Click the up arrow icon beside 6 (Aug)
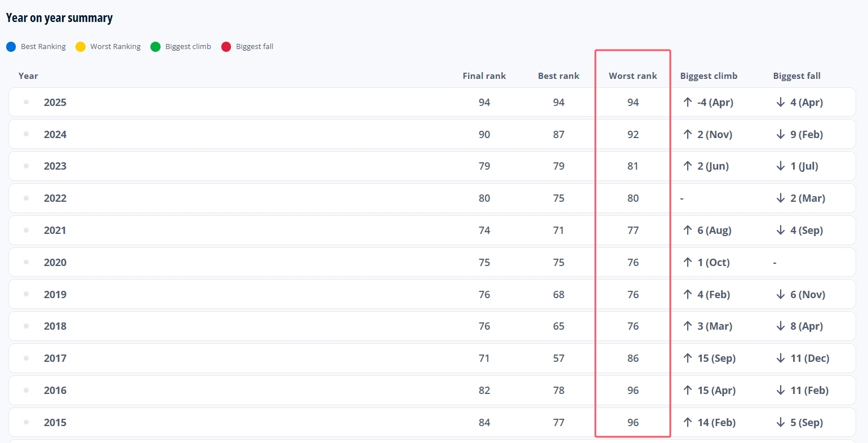 (x=687, y=231)
